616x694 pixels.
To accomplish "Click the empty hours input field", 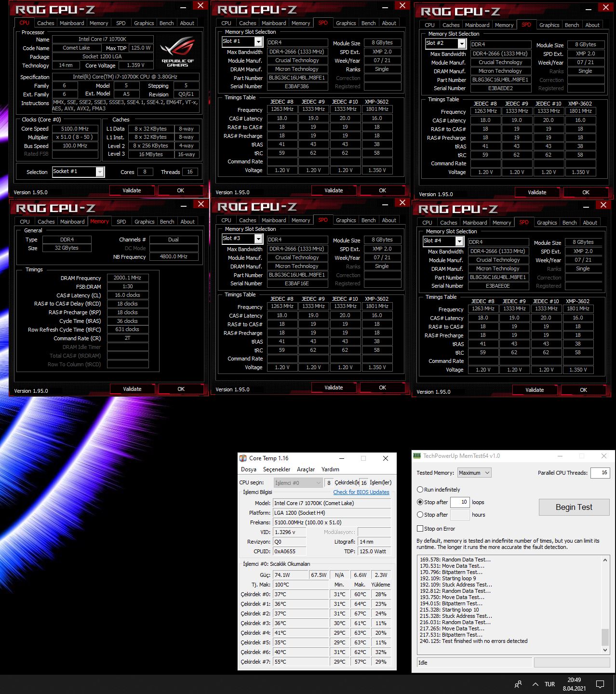I will (460, 514).
